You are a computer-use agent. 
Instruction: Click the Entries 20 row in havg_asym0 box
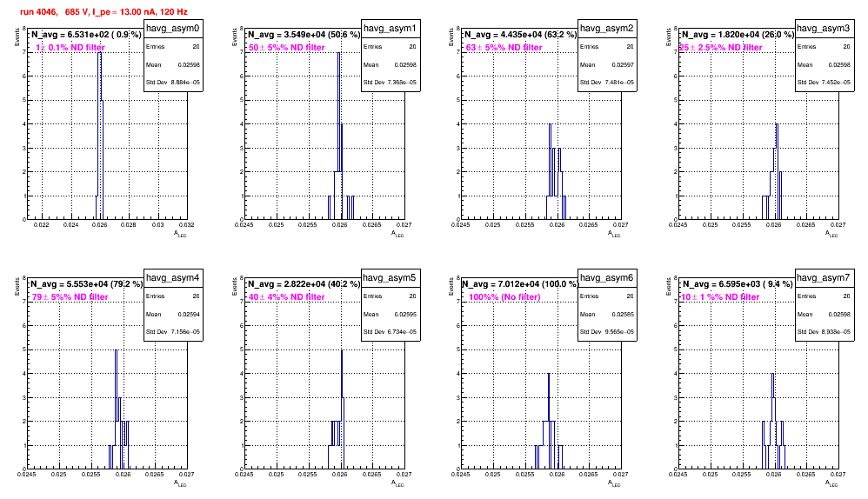(173, 46)
